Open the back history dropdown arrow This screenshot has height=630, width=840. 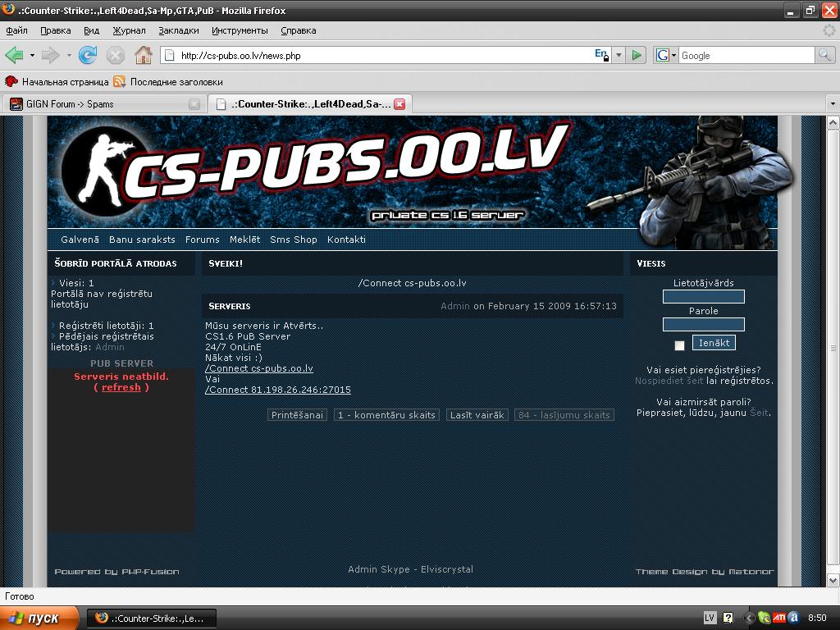click(x=32, y=55)
